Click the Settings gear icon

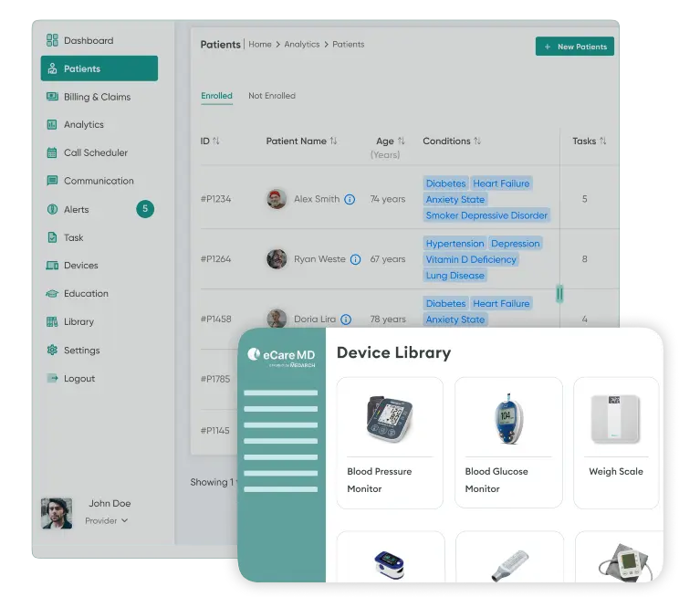pyautogui.click(x=52, y=350)
